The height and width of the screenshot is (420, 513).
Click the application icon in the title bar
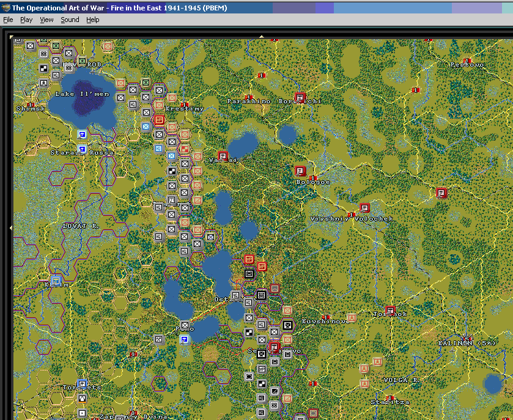(6, 7)
